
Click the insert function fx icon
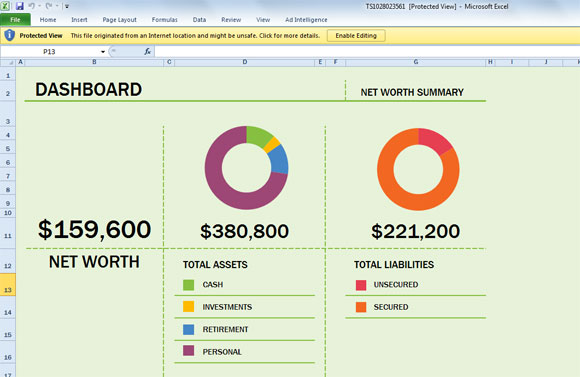(x=147, y=51)
